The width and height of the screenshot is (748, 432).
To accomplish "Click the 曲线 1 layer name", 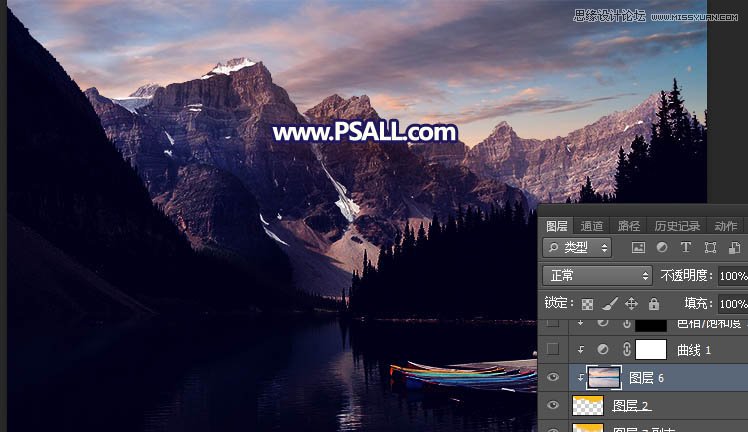I will [x=694, y=350].
